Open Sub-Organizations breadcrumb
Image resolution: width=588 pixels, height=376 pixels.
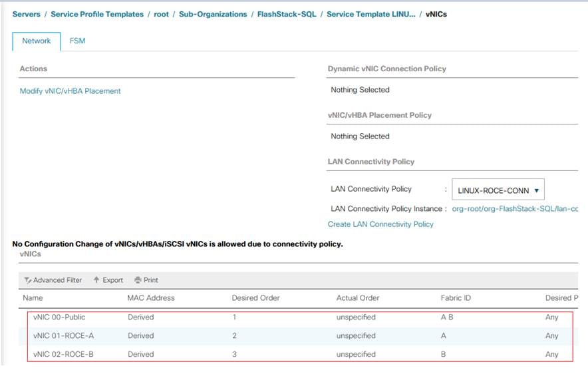[x=213, y=14]
